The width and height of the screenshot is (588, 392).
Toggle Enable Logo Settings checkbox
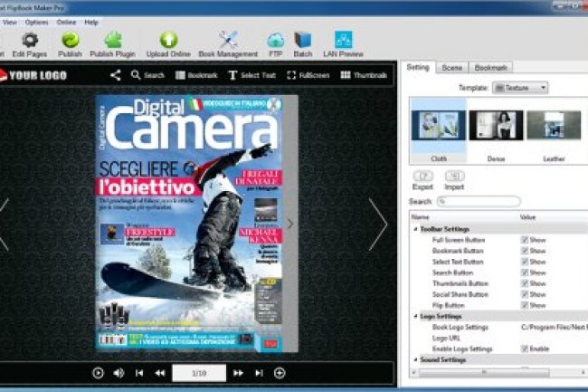click(x=525, y=349)
